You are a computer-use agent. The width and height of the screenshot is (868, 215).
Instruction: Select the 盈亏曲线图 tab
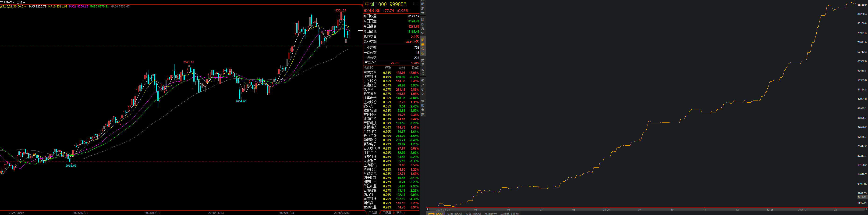click(x=435, y=214)
